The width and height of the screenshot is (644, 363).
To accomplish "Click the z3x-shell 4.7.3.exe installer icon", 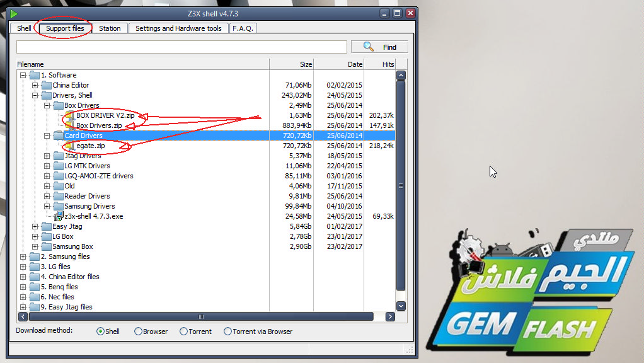I will click(x=59, y=216).
